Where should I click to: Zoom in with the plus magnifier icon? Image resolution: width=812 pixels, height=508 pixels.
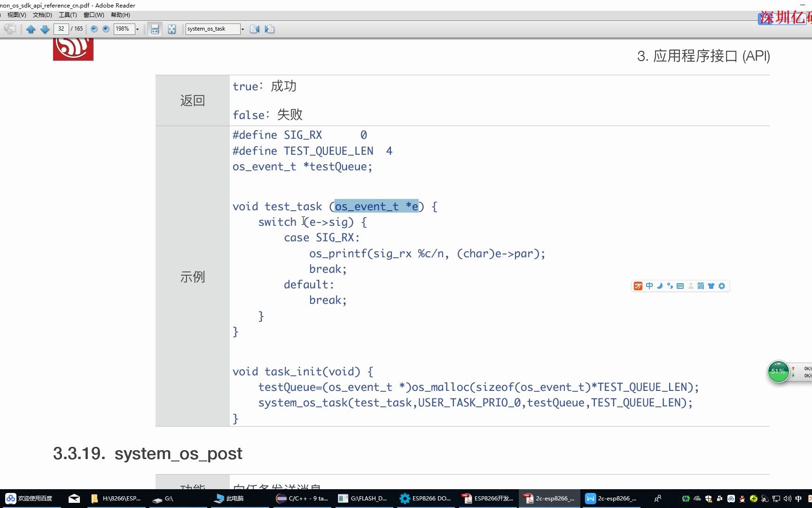[106, 29]
